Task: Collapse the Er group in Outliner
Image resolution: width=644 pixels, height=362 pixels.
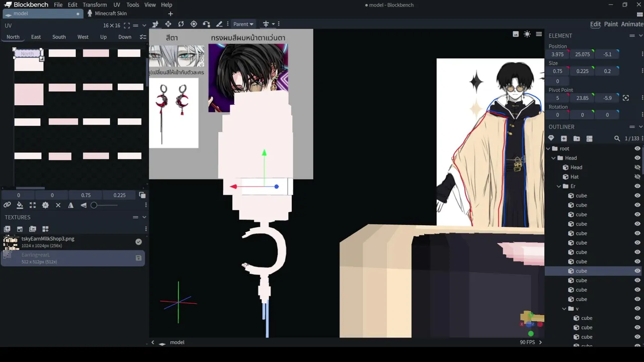Action: coord(559,186)
